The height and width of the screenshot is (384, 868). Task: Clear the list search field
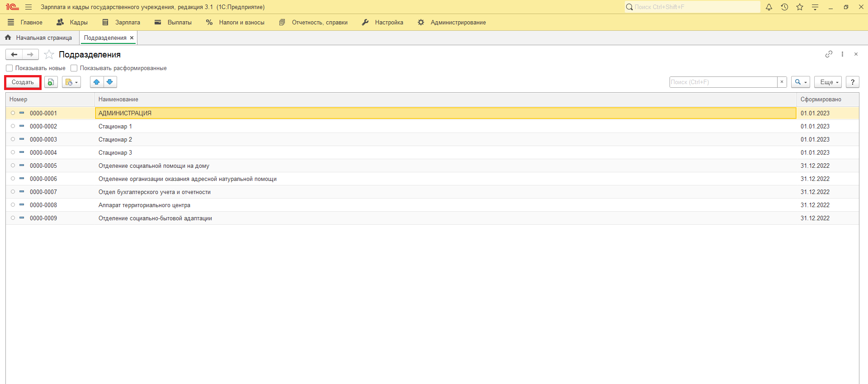coord(782,82)
